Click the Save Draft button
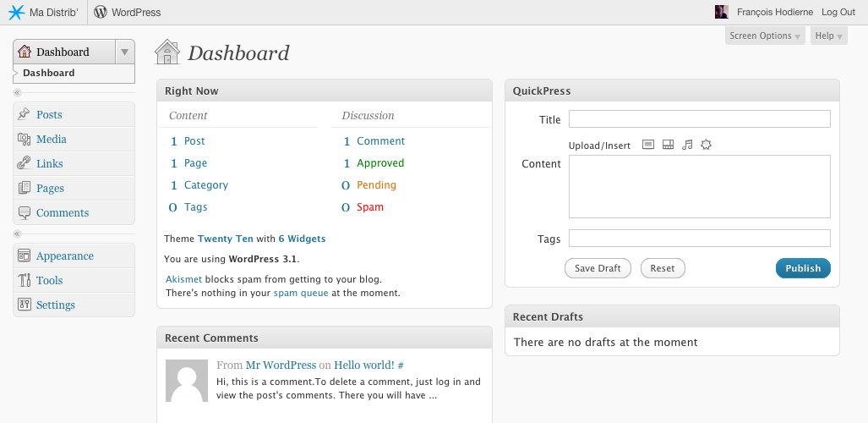 click(598, 268)
